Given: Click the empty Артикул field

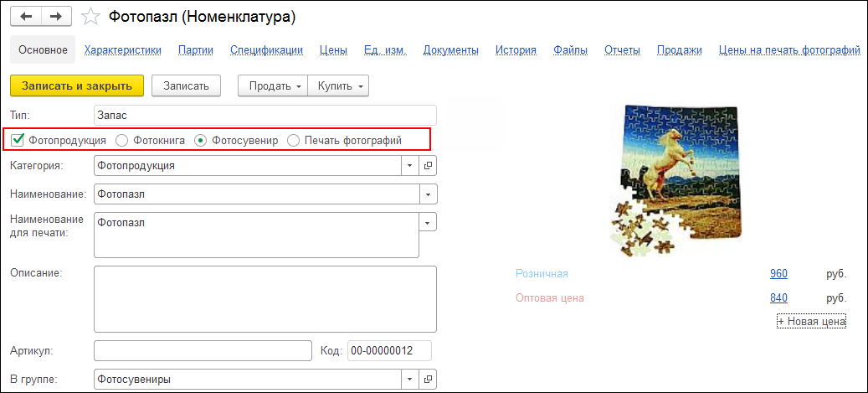Looking at the screenshot, I should click(203, 350).
